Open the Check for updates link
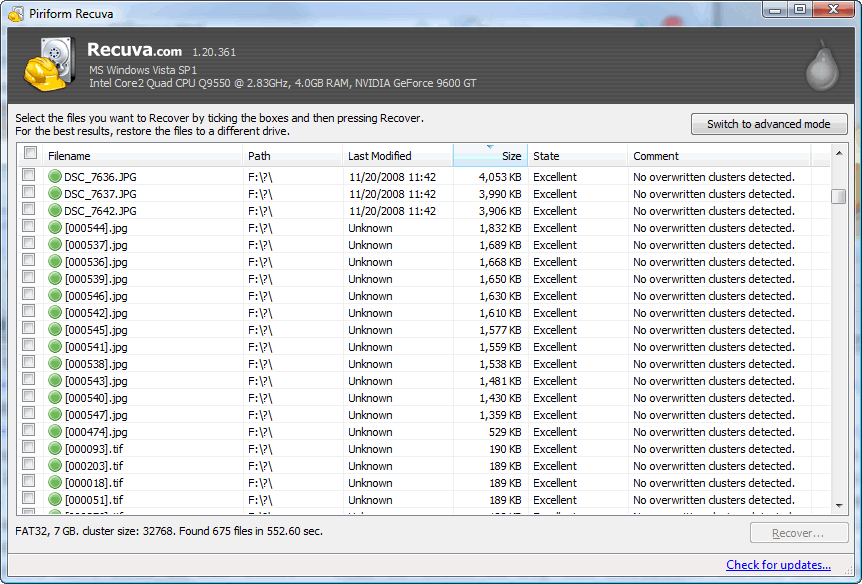The image size is (862, 584). click(x=778, y=565)
